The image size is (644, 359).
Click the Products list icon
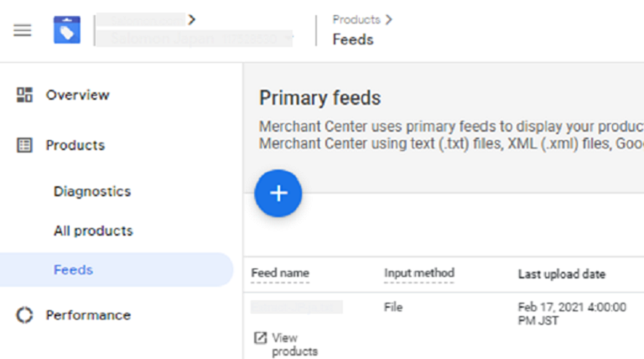point(25,145)
